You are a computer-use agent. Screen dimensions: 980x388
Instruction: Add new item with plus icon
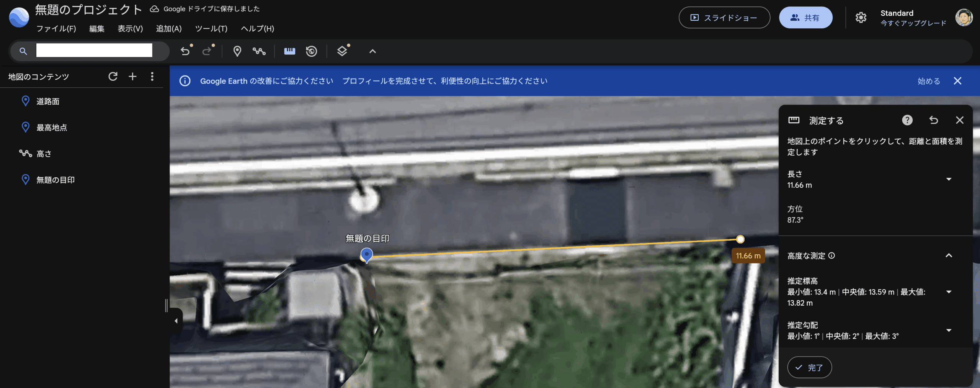(x=132, y=77)
